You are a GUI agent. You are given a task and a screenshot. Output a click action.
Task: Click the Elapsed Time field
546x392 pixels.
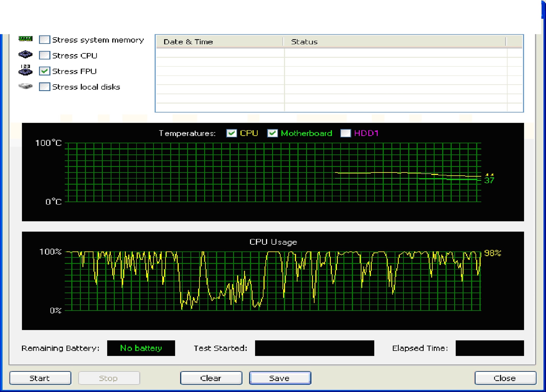489,348
